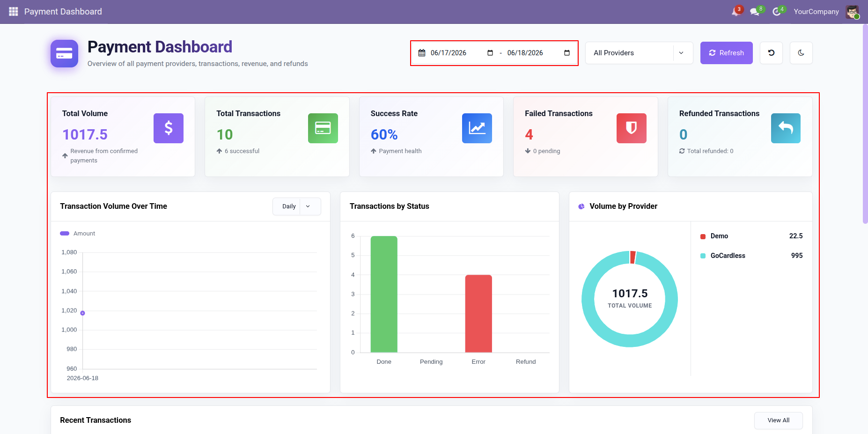Open the activities clock icon

point(777,12)
